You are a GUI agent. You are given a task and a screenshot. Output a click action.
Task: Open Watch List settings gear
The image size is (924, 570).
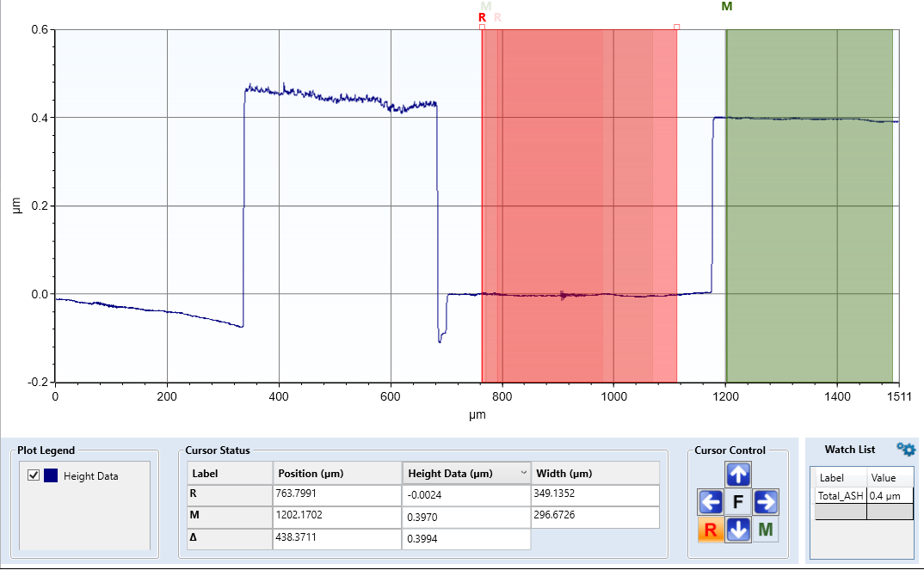click(x=906, y=450)
